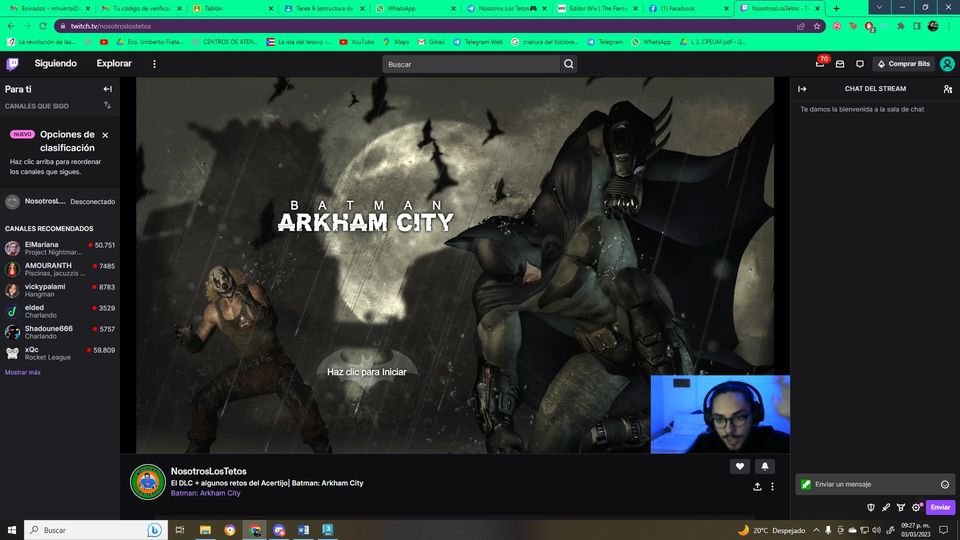Click the purple Enviar button

[x=940, y=508]
